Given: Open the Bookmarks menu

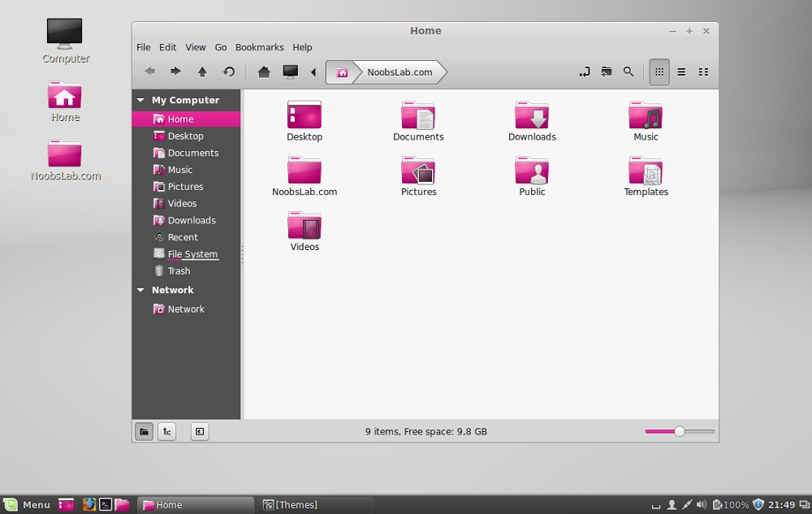Looking at the screenshot, I should click(x=260, y=47).
